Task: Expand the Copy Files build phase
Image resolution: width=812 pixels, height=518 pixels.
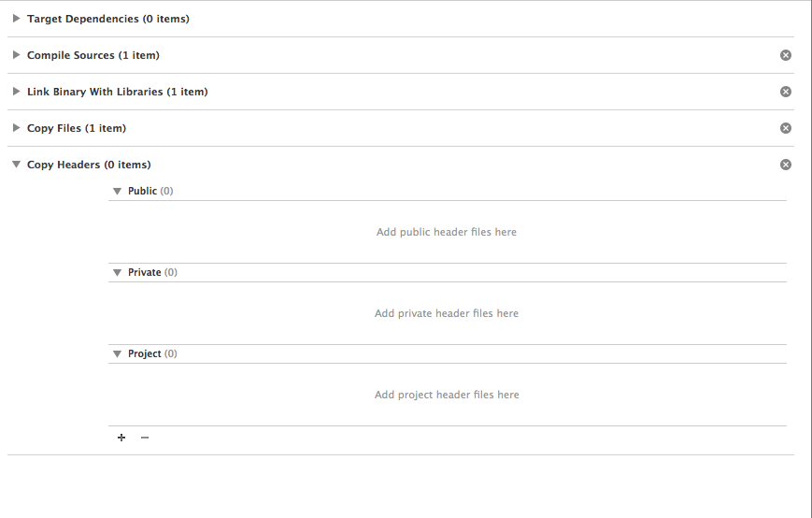Action: [17, 128]
